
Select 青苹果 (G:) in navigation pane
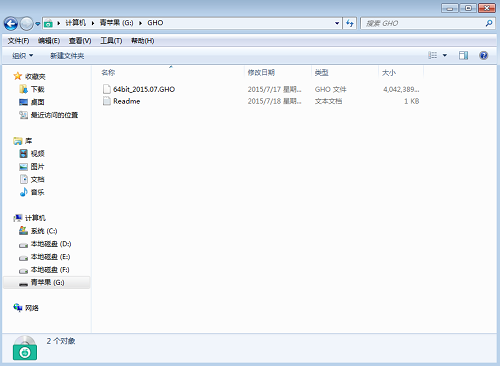click(x=48, y=282)
